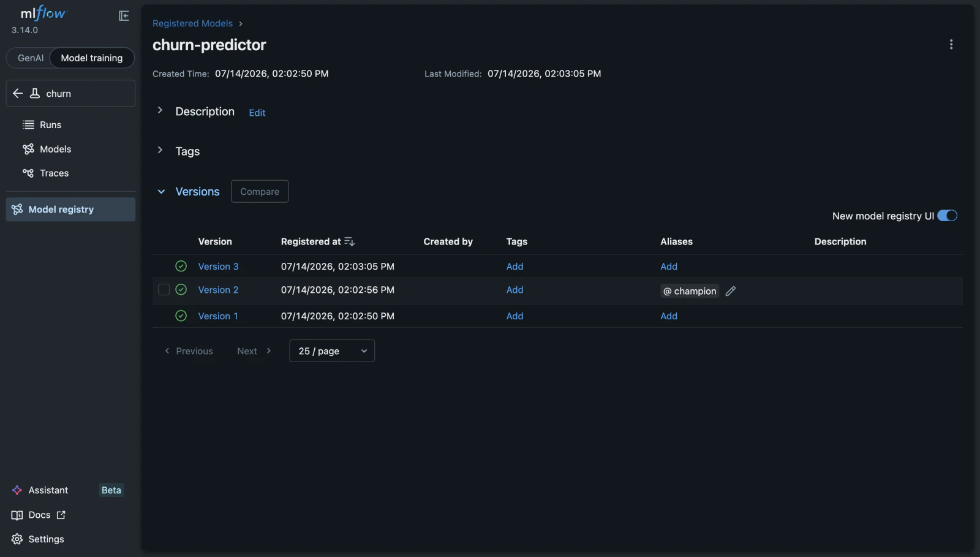980x557 pixels.
Task: Click the breadcrumb chevron after Registered Models
Action: [241, 23]
